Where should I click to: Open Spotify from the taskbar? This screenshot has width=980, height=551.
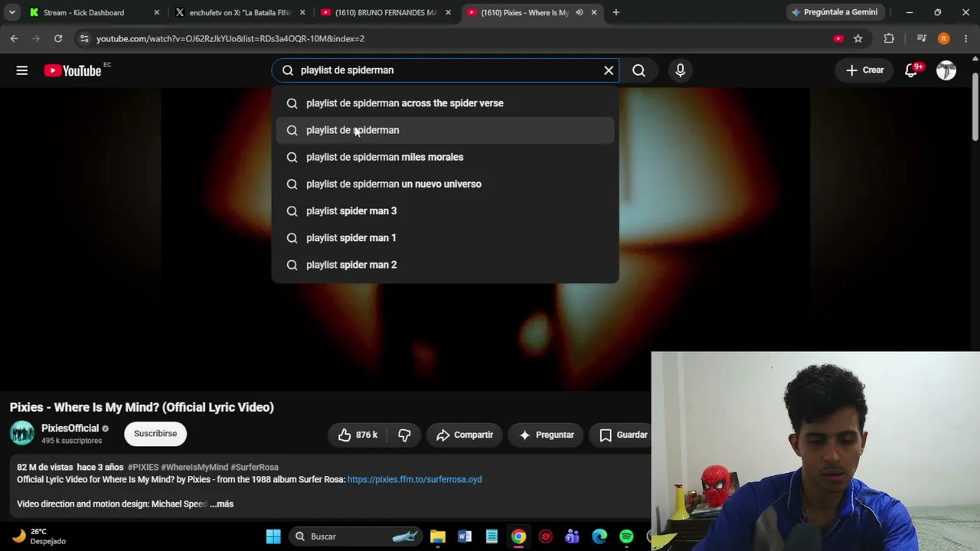tap(626, 536)
